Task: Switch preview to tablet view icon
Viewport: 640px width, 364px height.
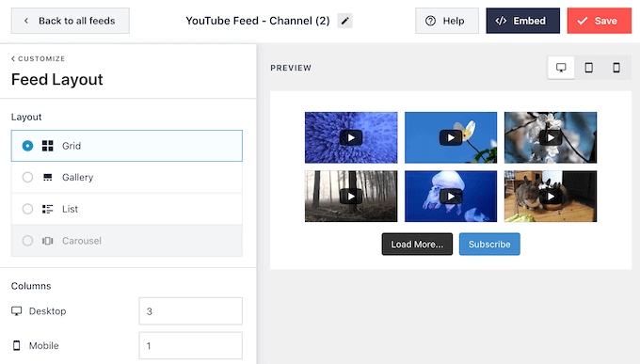Action: 588,68
